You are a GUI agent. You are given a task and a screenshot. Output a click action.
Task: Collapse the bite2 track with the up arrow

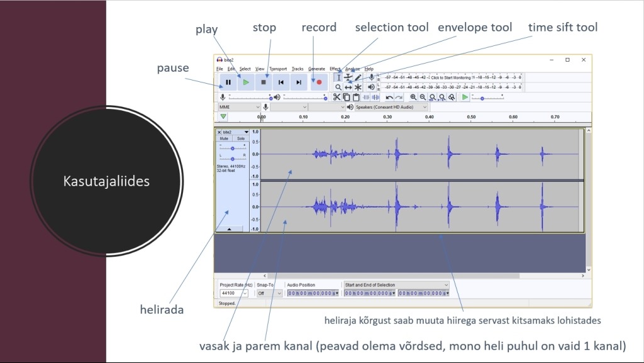click(229, 229)
